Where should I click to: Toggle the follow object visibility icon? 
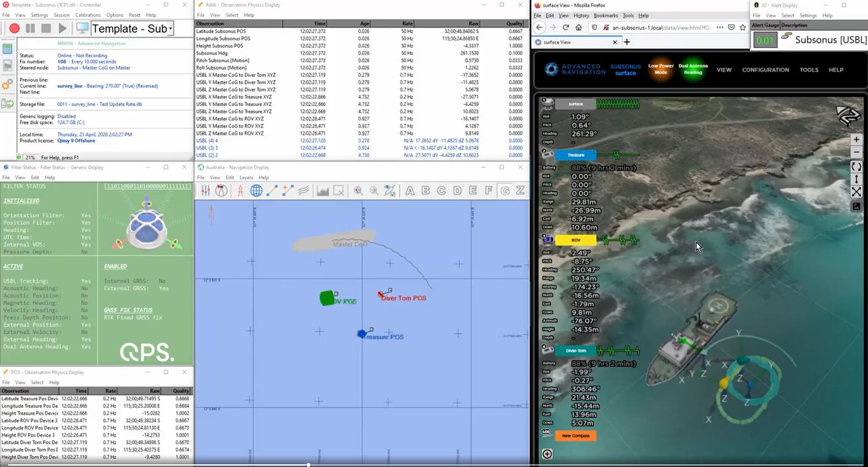click(390, 191)
